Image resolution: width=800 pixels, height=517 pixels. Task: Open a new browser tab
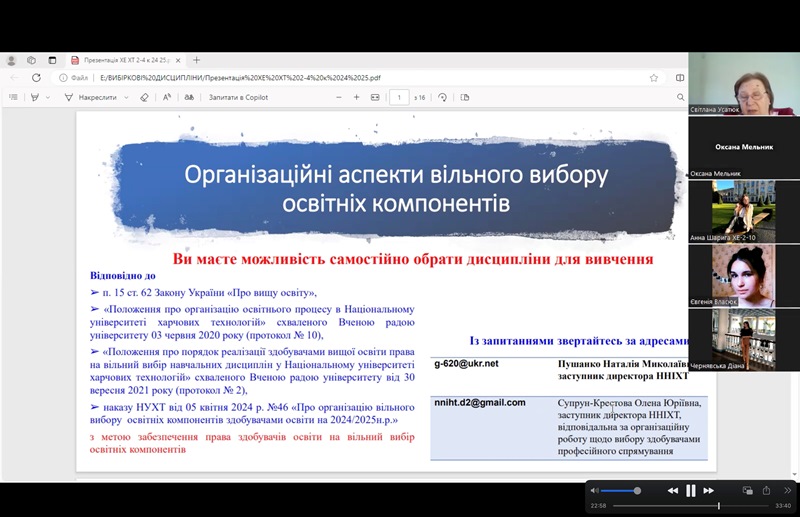click(x=196, y=60)
